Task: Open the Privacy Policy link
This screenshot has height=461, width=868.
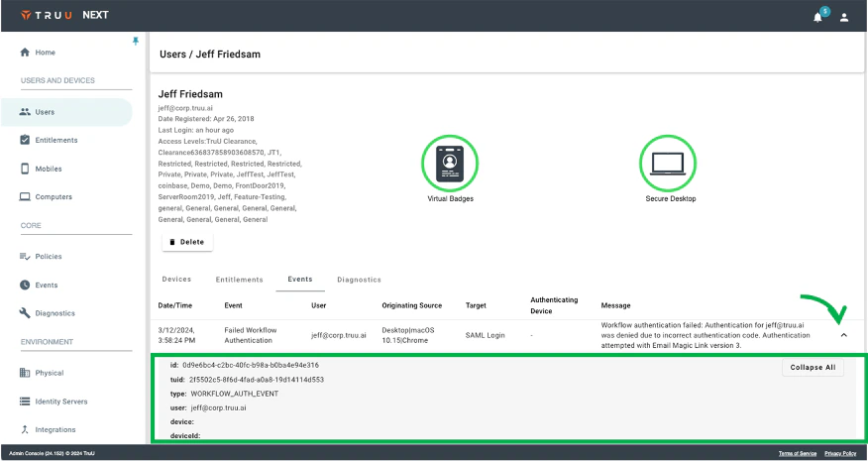Action: pyautogui.click(x=839, y=453)
